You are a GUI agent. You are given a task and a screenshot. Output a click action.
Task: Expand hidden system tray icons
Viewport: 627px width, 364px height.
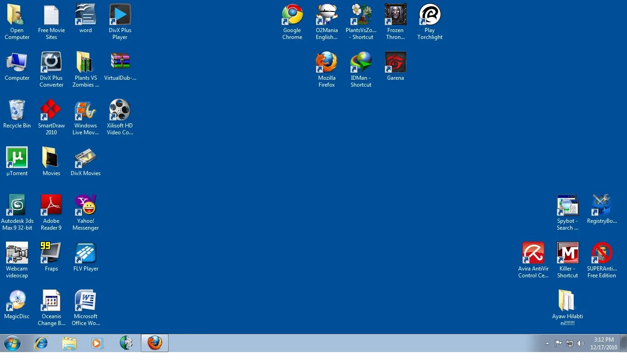pyautogui.click(x=547, y=343)
